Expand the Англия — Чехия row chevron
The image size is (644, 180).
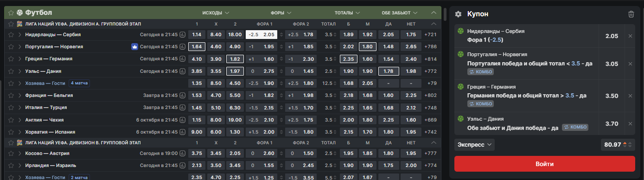point(20,120)
